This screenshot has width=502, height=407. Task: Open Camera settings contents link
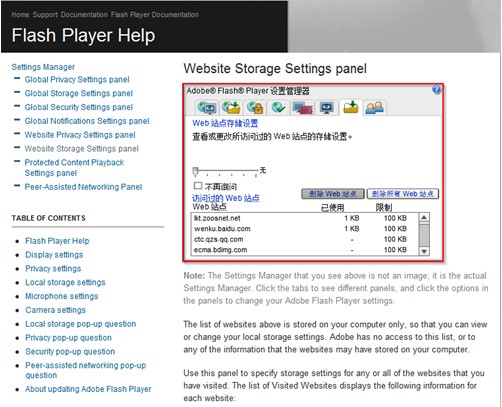pyautogui.click(x=56, y=310)
